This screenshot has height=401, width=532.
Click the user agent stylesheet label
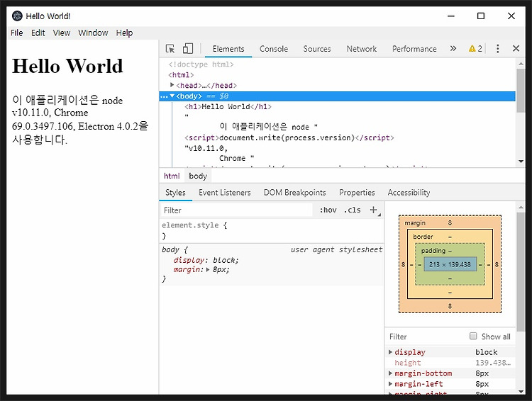click(336, 250)
